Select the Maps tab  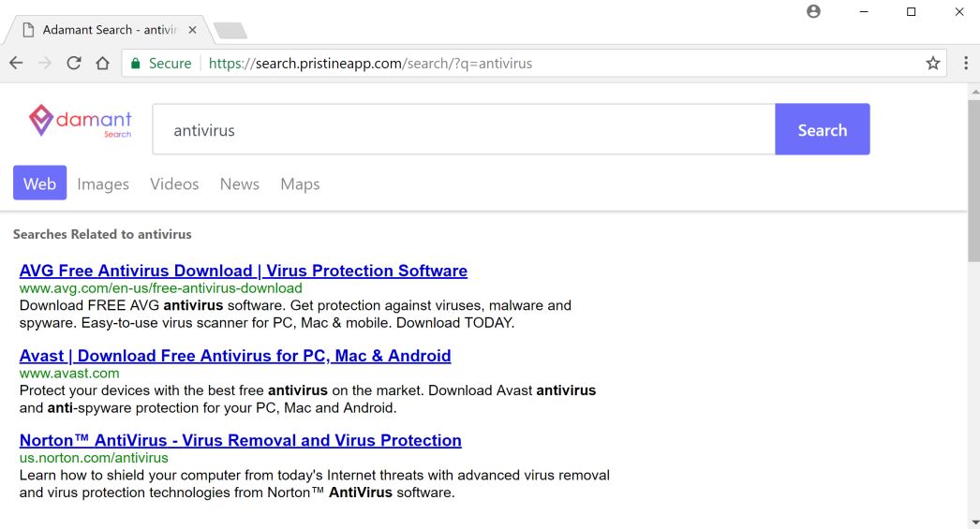point(300,184)
